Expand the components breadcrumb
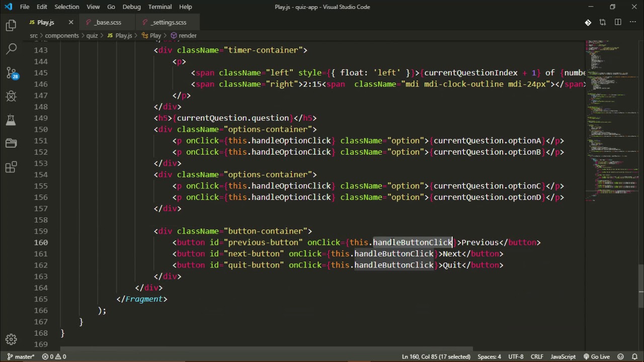Viewport: 644px width, 362px height. 62,36
